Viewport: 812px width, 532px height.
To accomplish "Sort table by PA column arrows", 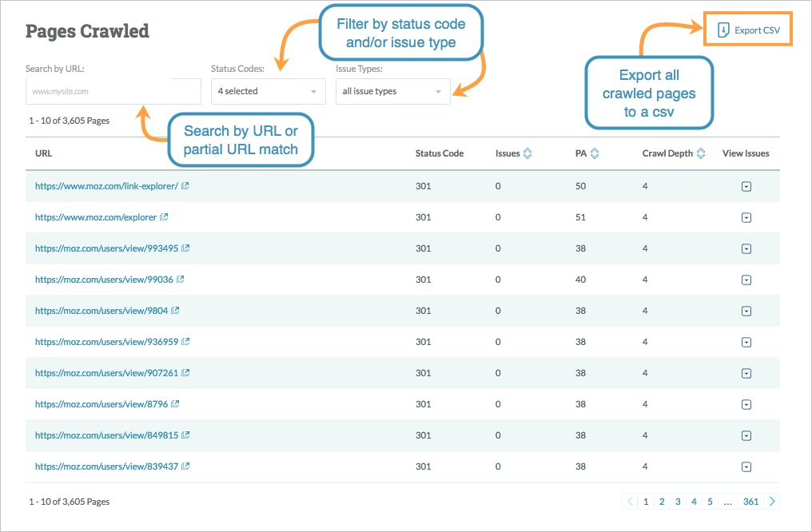I will (594, 153).
